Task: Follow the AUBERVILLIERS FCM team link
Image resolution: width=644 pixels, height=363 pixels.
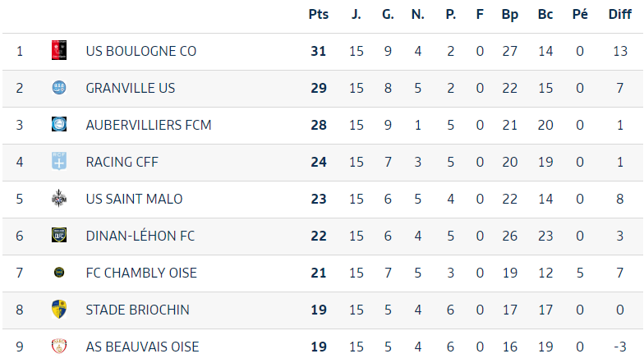Action: 148,125
